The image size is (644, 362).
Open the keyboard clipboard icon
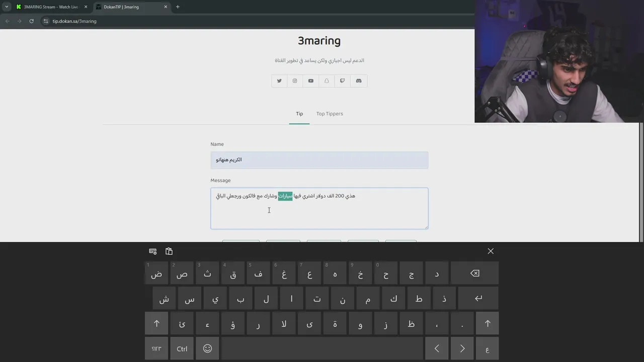pos(169,251)
